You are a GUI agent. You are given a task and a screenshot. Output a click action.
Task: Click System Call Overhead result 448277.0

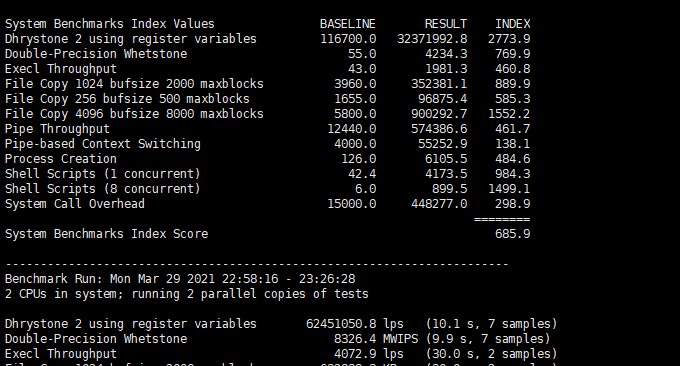(x=439, y=204)
